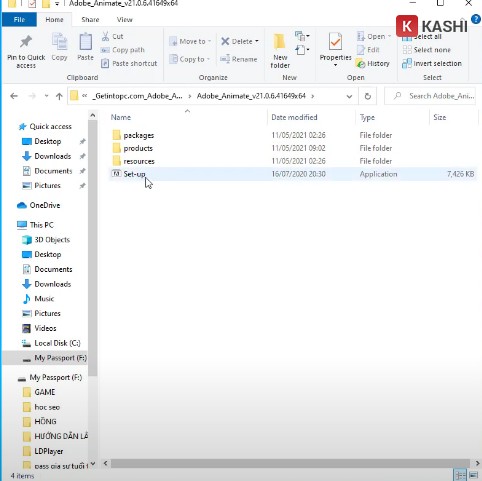Click the Copy ribbon icon
Screen dimensions: 482x481
59,47
